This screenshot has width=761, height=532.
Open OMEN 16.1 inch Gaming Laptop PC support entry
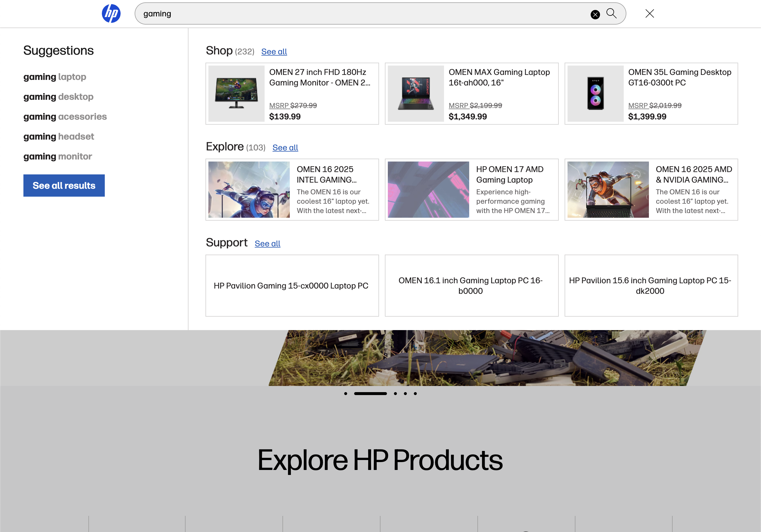(x=471, y=285)
